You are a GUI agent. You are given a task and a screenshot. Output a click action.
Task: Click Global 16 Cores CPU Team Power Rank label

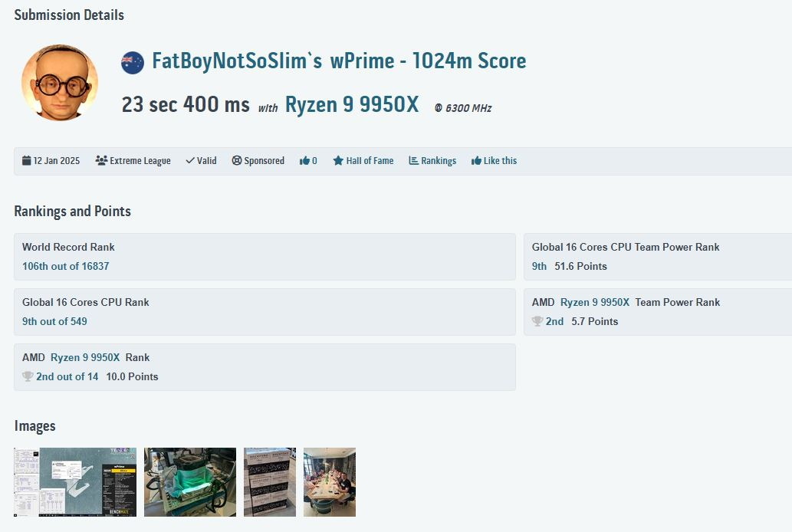[626, 247]
